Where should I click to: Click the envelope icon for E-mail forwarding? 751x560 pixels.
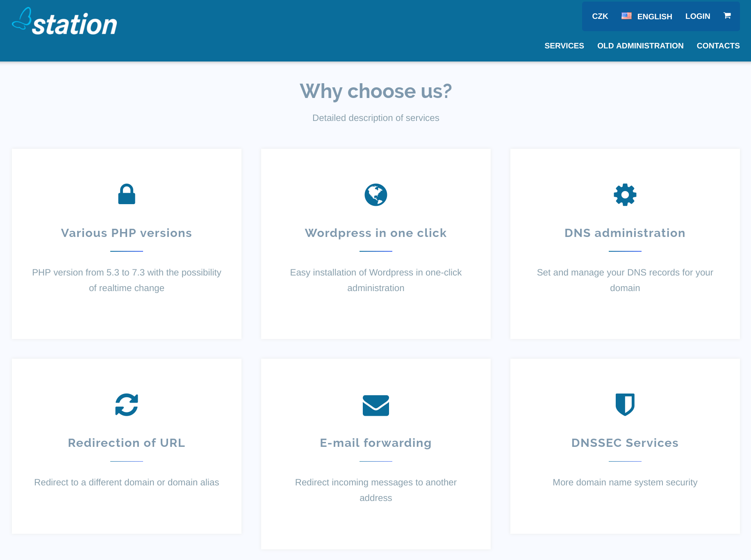(x=376, y=405)
